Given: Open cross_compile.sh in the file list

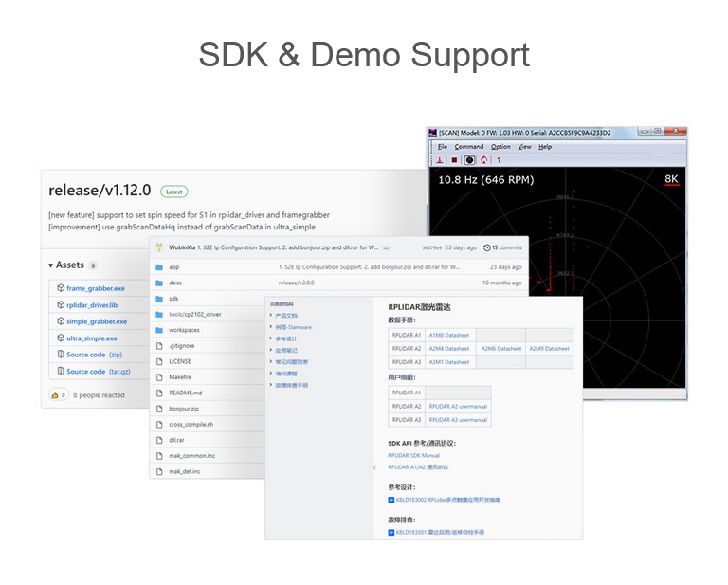Looking at the screenshot, I should pyautogui.click(x=191, y=425).
